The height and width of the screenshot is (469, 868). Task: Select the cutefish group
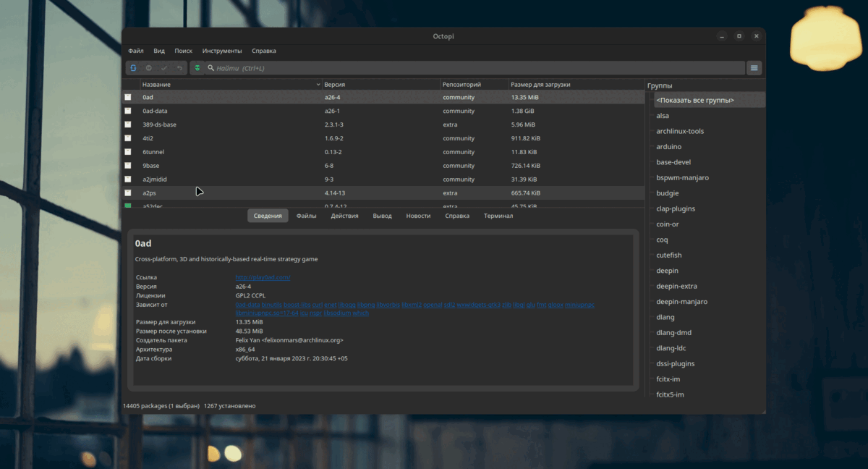(668, 255)
